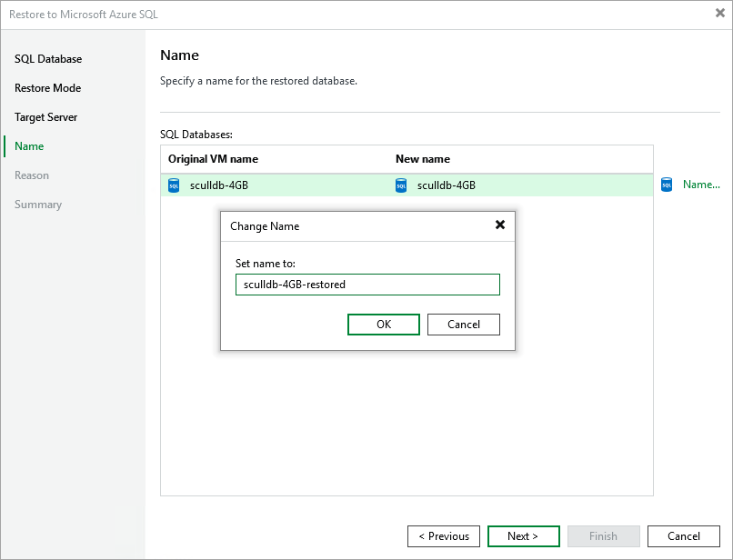The width and height of the screenshot is (733, 560).
Task: Select the Name wizard step
Action: click(29, 146)
